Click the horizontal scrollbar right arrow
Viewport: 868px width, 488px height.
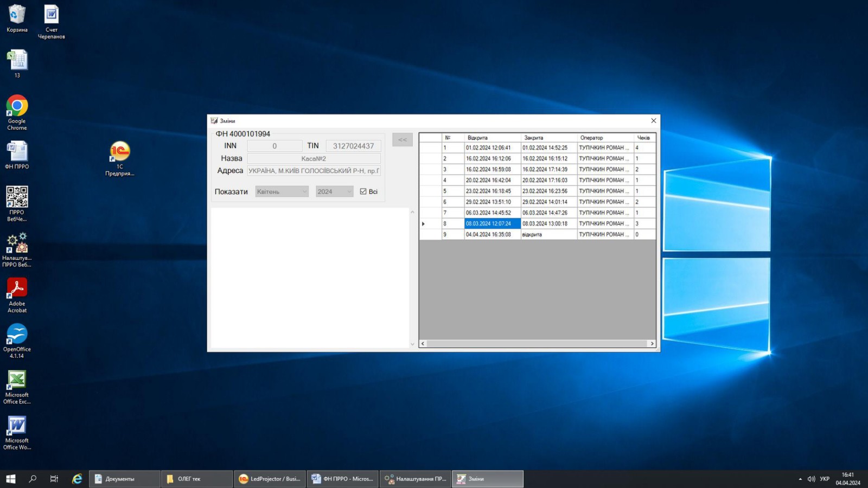tap(652, 344)
